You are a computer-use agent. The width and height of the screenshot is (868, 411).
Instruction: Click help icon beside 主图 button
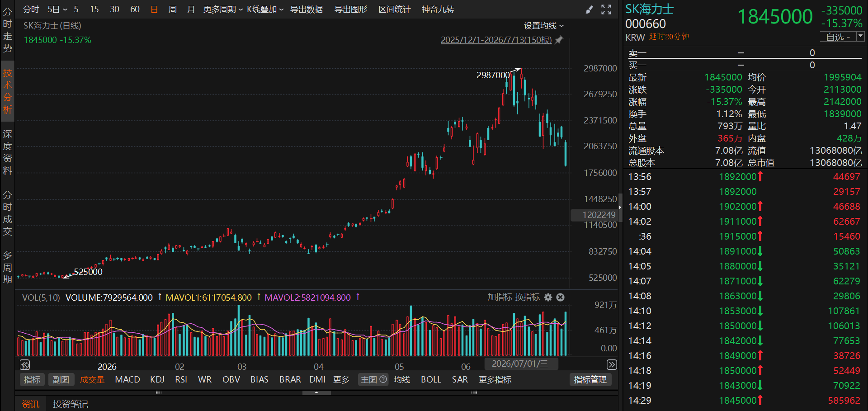coord(383,379)
